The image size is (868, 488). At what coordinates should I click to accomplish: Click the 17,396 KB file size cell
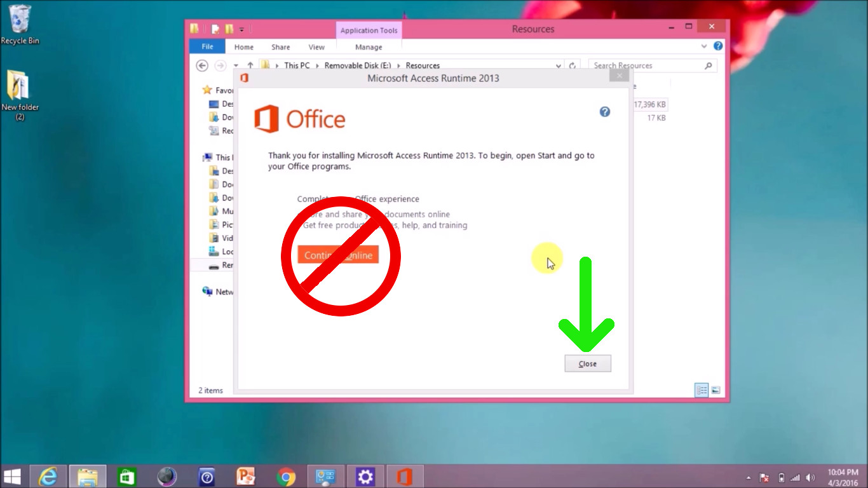tap(649, 104)
